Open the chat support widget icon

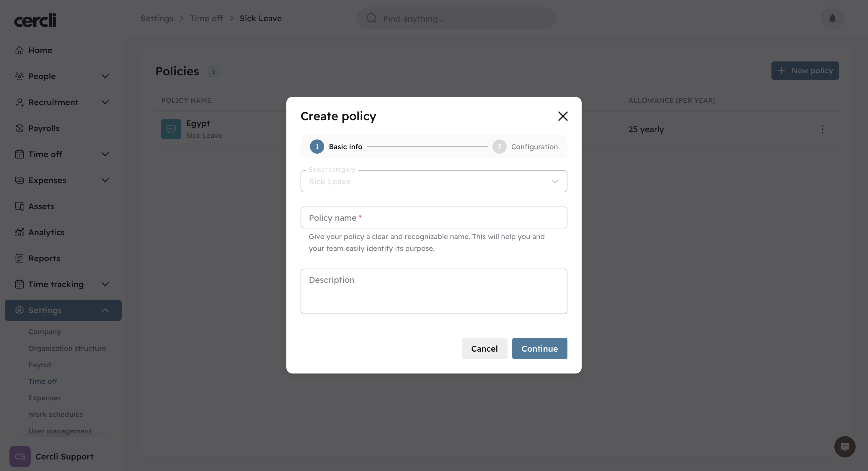click(844, 447)
